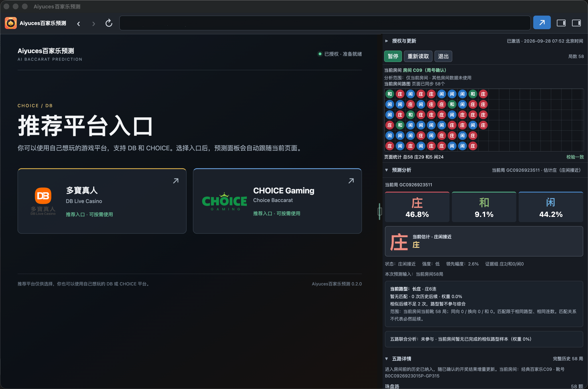The width and height of the screenshot is (588, 389).
Task: Collapse the 预测分析 section
Action: point(387,170)
